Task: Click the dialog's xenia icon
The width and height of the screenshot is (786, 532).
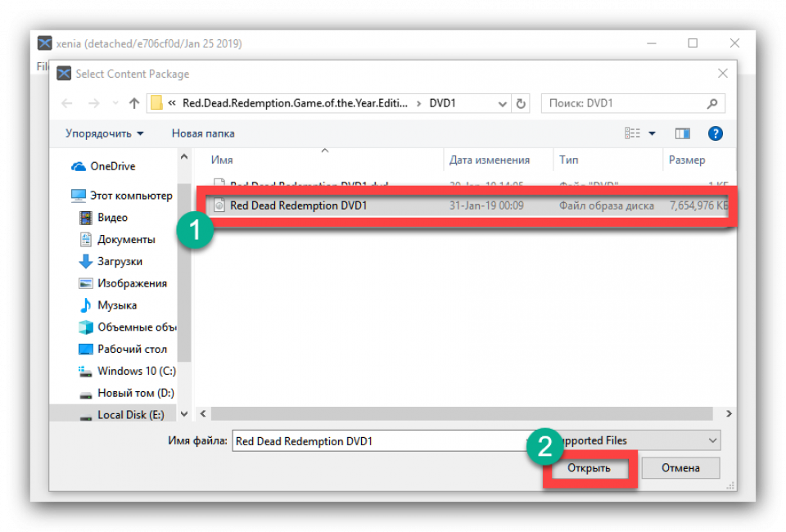Action: tap(64, 74)
